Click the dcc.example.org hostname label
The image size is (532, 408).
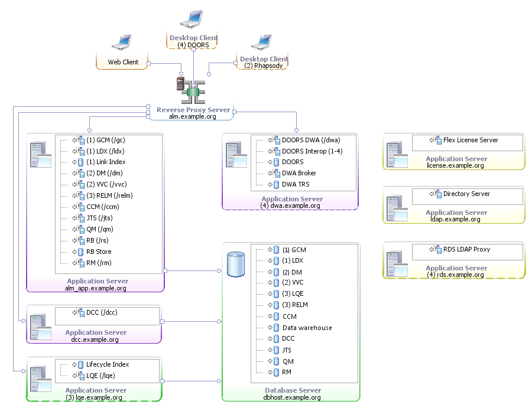(x=95, y=340)
